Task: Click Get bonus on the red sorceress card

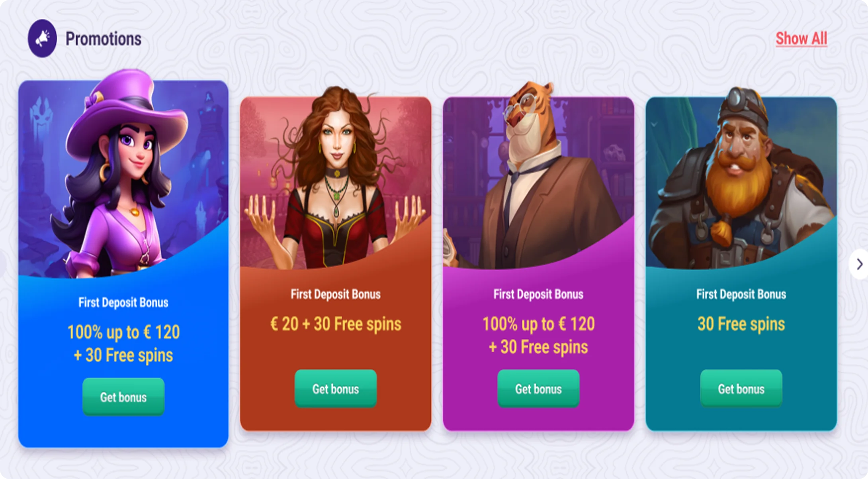Action: [x=336, y=389]
